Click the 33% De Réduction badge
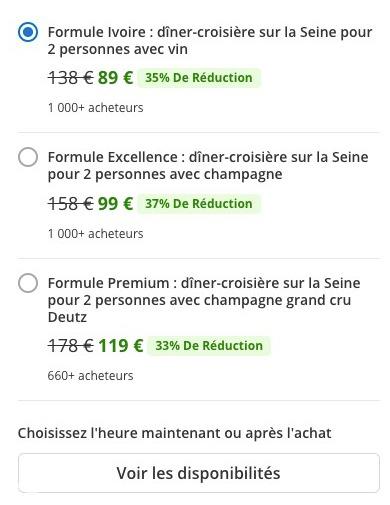The image size is (390, 505). pyautogui.click(x=209, y=346)
